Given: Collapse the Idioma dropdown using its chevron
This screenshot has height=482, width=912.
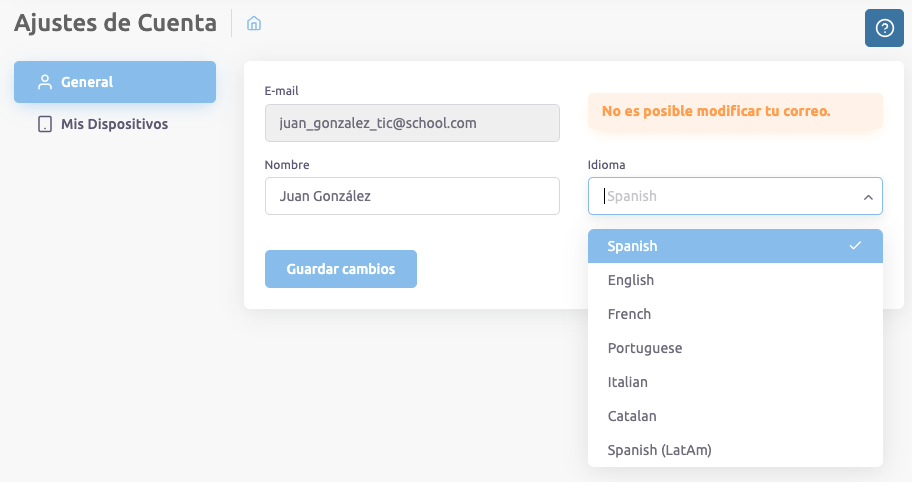Looking at the screenshot, I should coord(867,197).
